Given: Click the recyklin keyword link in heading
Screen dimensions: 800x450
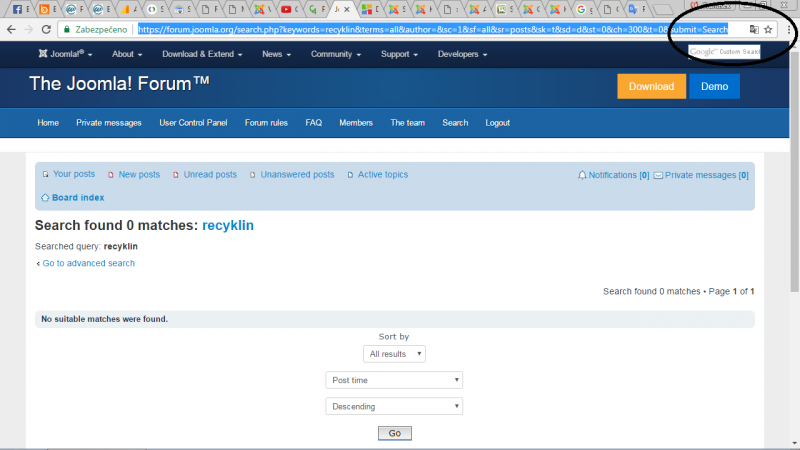Looking at the screenshot, I should (x=228, y=226).
